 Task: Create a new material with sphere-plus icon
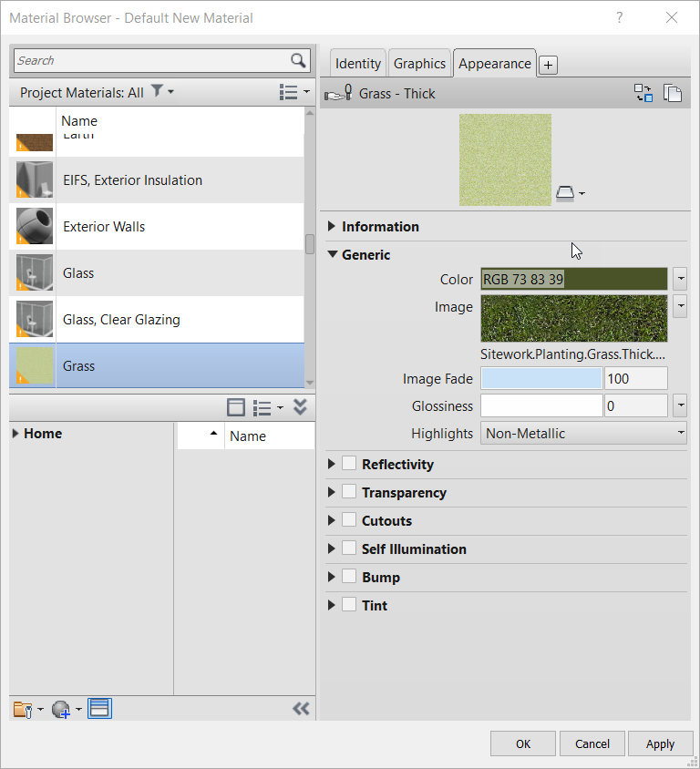coord(66,709)
